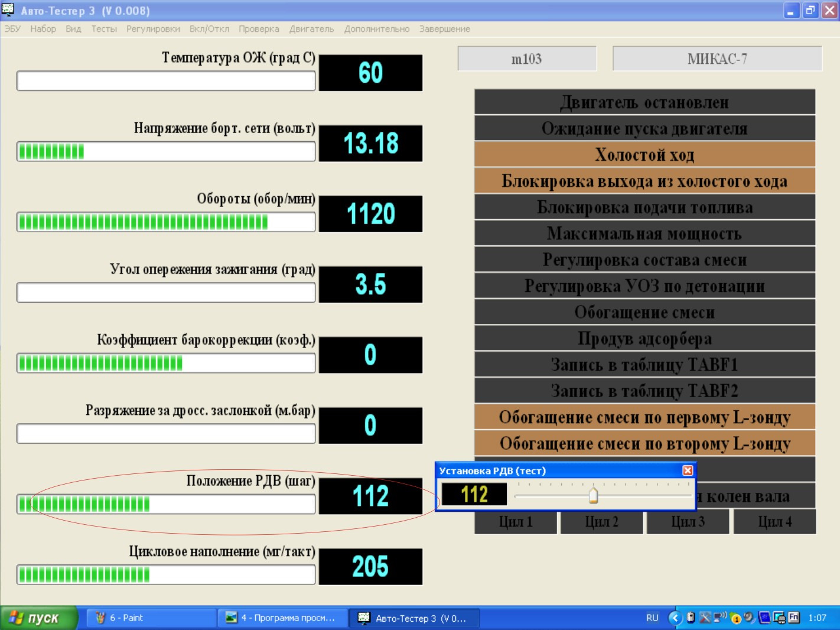Click the Холостой ход status row

[644, 154]
